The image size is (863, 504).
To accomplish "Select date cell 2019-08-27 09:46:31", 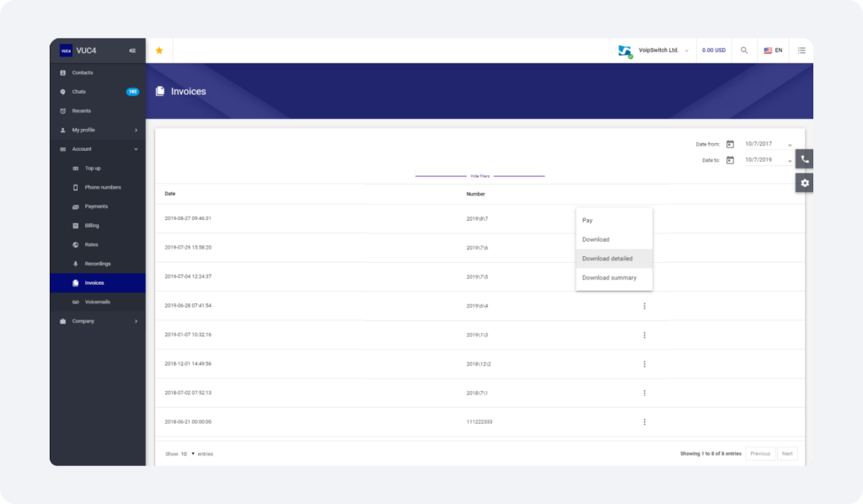I will pyautogui.click(x=188, y=218).
